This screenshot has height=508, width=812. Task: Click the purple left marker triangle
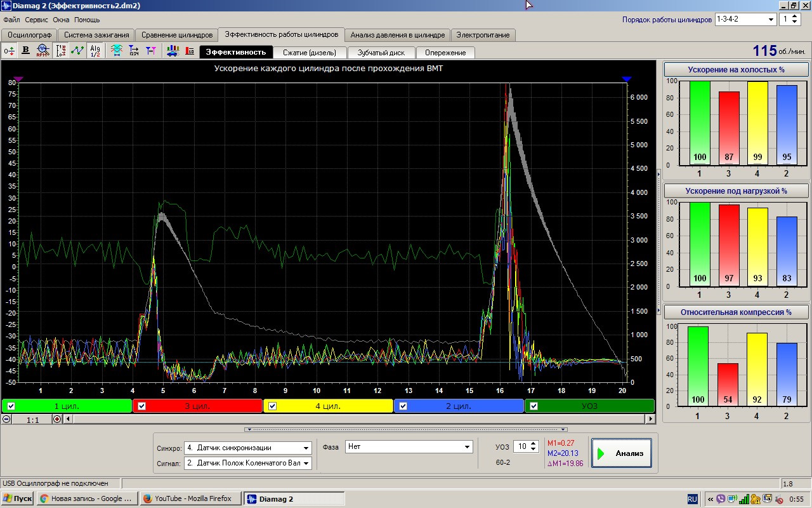[18, 79]
